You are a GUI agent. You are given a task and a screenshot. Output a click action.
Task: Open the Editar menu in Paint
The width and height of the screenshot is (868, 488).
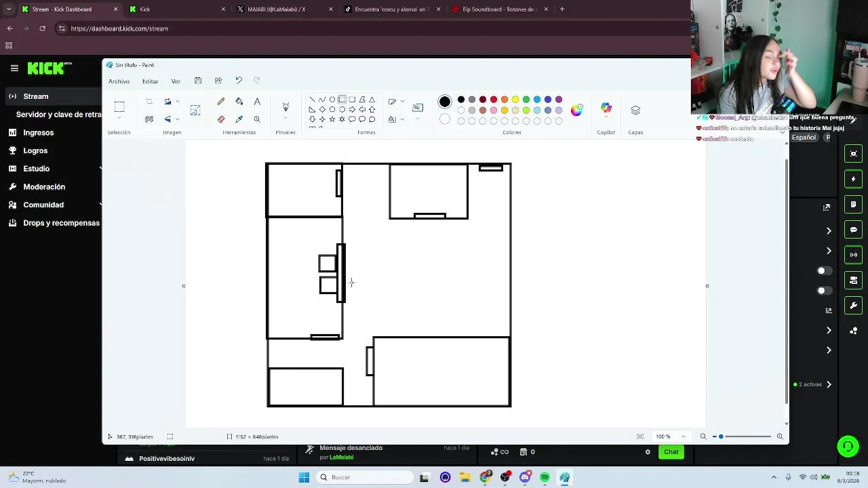pyautogui.click(x=150, y=81)
